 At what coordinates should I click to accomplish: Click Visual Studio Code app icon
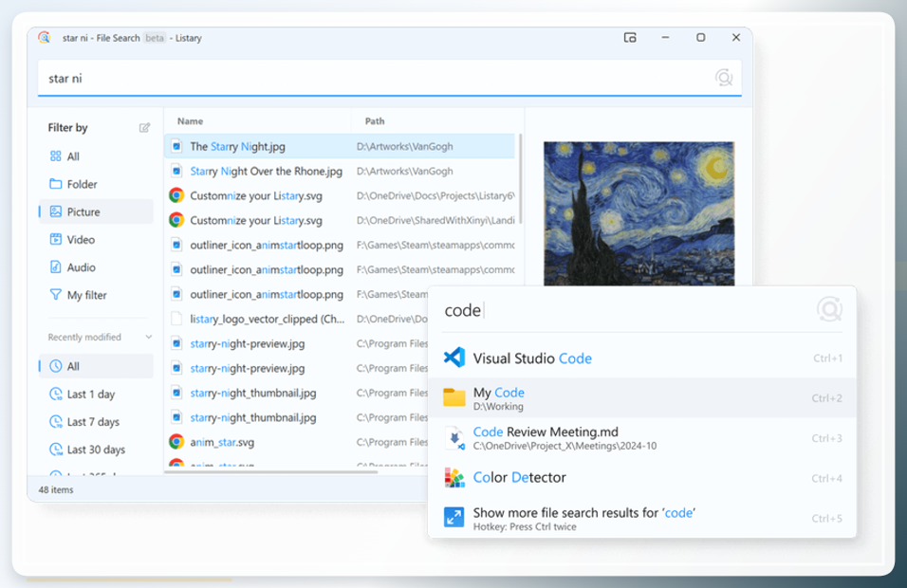tap(454, 358)
